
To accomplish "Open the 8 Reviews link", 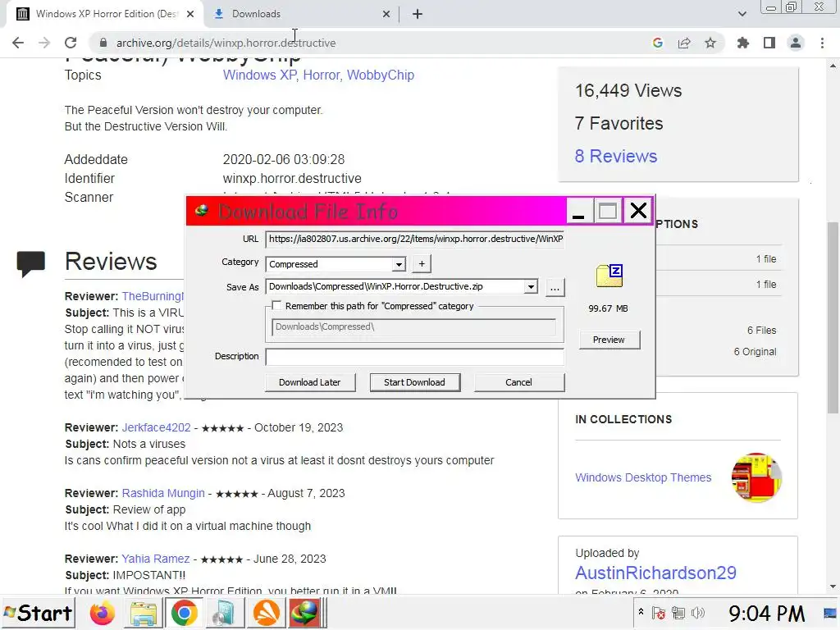I will point(616,156).
